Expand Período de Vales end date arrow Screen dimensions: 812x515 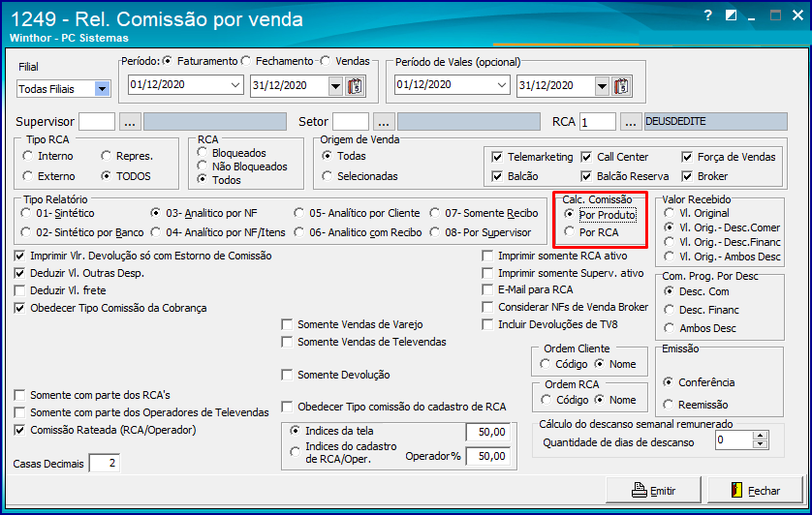click(x=603, y=86)
